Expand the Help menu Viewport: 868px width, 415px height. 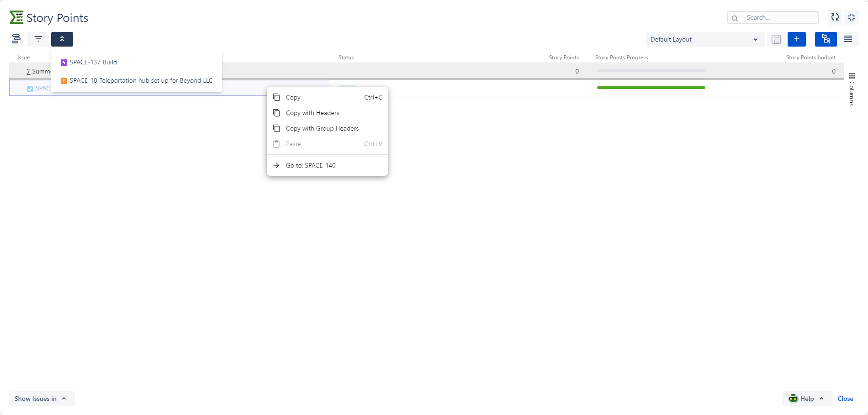point(807,399)
